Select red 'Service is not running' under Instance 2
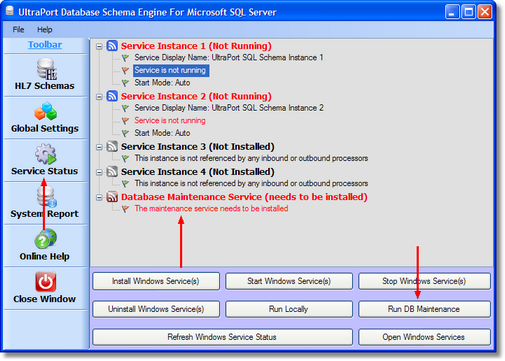 tap(170, 121)
